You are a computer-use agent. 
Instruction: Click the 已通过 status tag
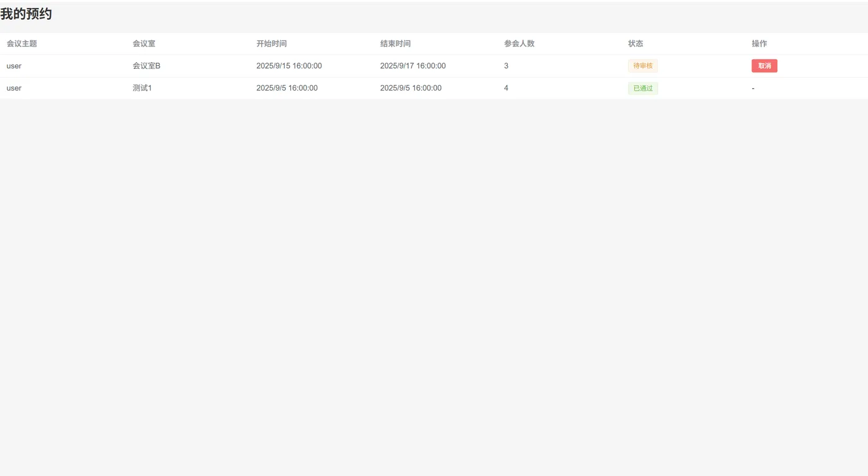643,88
